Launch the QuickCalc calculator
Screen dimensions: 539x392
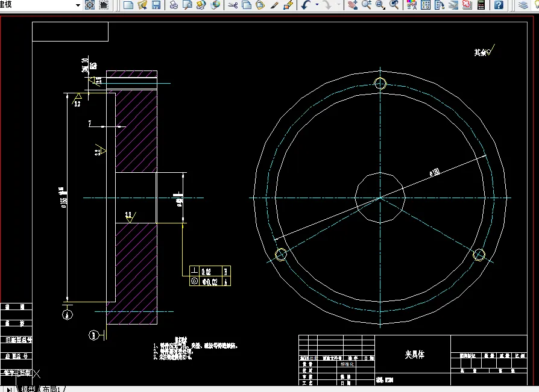(481, 5)
